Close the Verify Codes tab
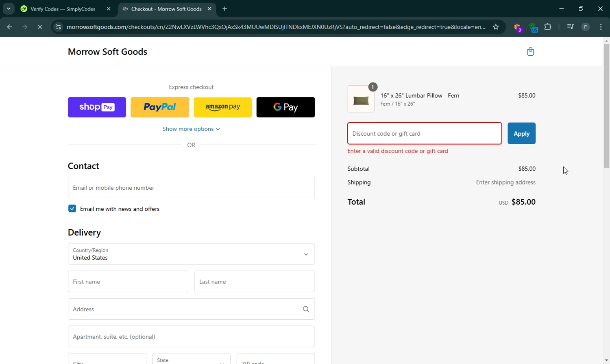This screenshot has height=364, width=610. pos(109,9)
